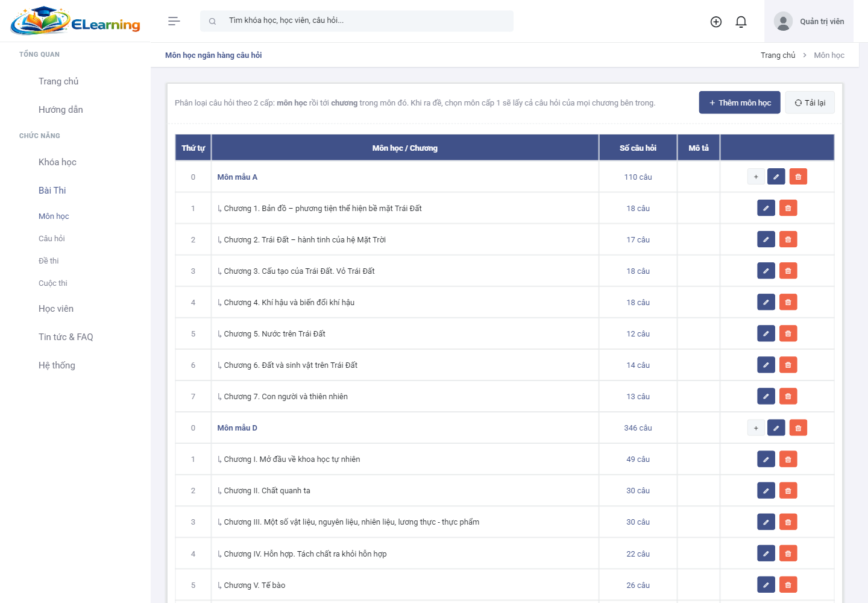Delete Chương 2. Trái Đất row
The image size is (868, 603).
(788, 239)
